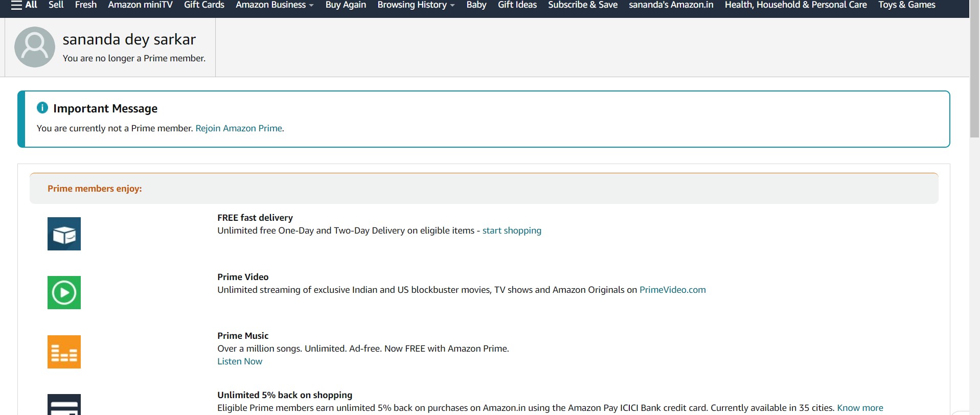Viewport: 980px width, 415px height.
Task: Click the user profile avatar icon
Action: pyautogui.click(x=35, y=47)
